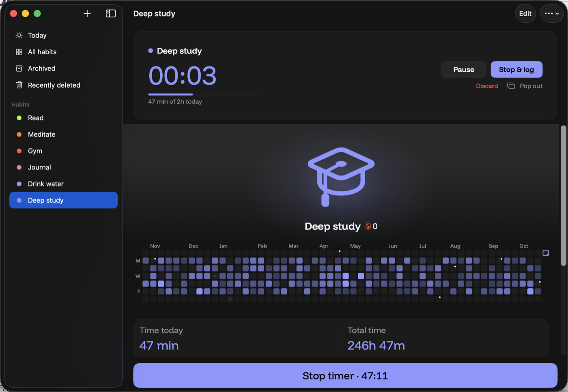
Task: Click the Stop timer 47:11 button
Action: (x=345, y=376)
